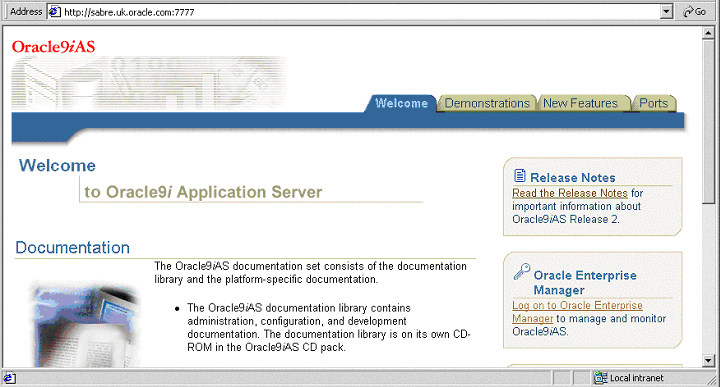
Task: Click the Release Notes heading
Action: 573,178
